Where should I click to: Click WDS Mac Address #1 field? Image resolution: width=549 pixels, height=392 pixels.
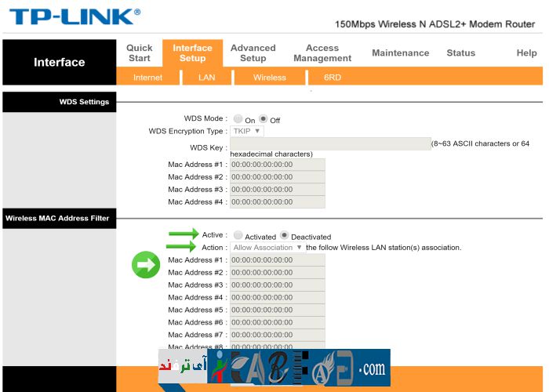click(x=277, y=165)
